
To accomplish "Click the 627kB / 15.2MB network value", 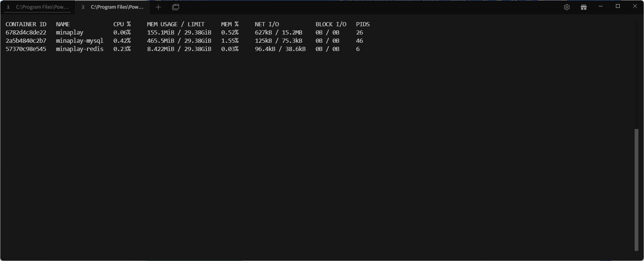I will (279, 33).
